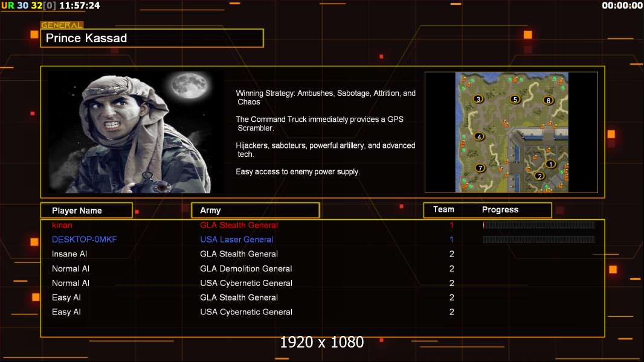644x362 pixels.
Task: Click kinan's loading progress bar
Action: click(x=539, y=224)
